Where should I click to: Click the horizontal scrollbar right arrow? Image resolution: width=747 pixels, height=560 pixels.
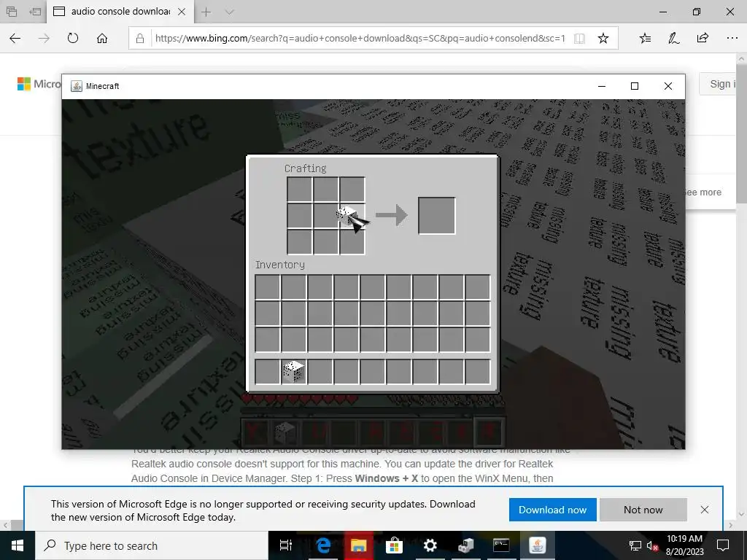[731, 526]
